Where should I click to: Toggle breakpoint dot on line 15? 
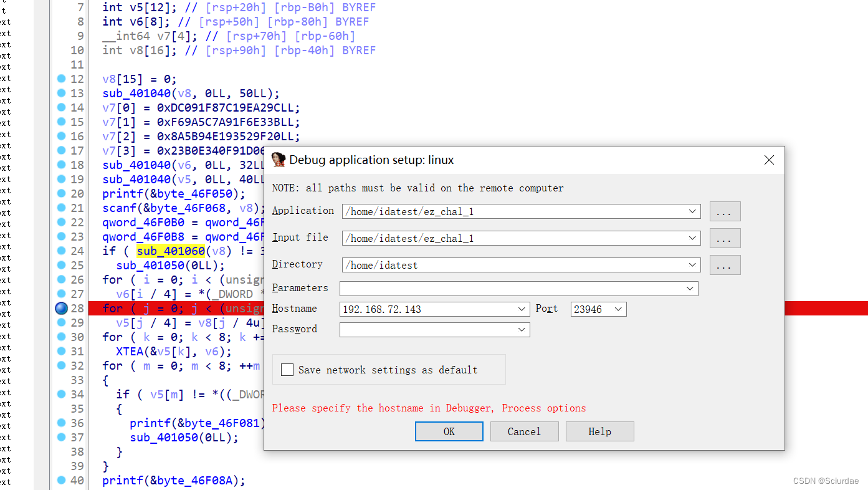pyautogui.click(x=61, y=122)
